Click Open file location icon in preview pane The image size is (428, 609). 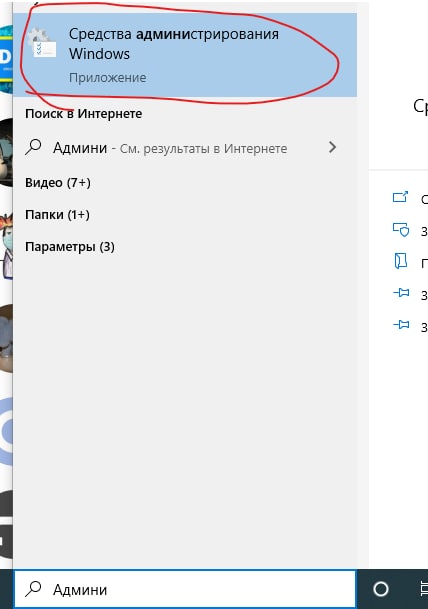click(400, 261)
